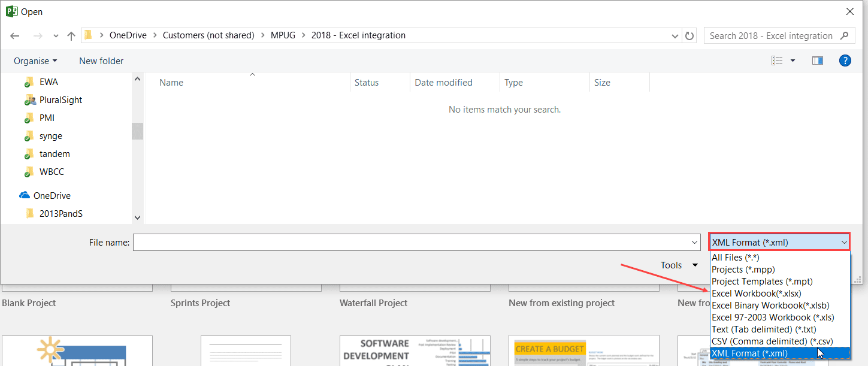Create a New folder
Image resolution: width=868 pixels, height=366 pixels.
[x=101, y=61]
